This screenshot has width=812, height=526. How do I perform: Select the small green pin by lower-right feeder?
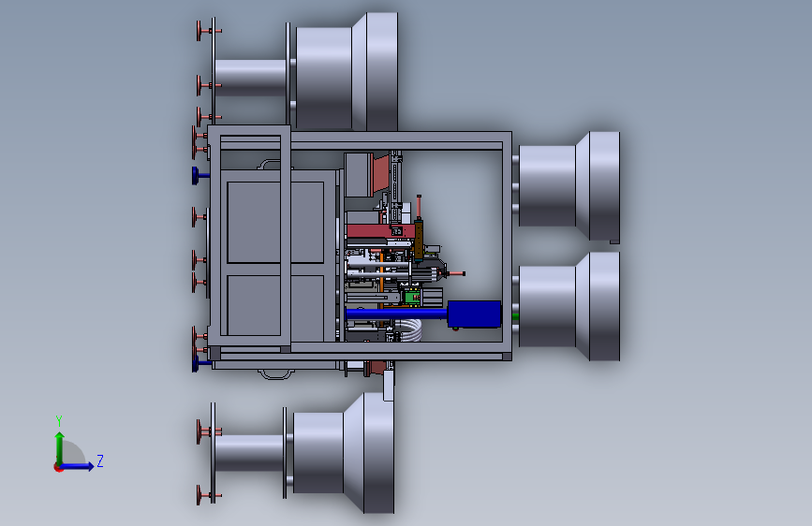pyautogui.click(x=515, y=315)
